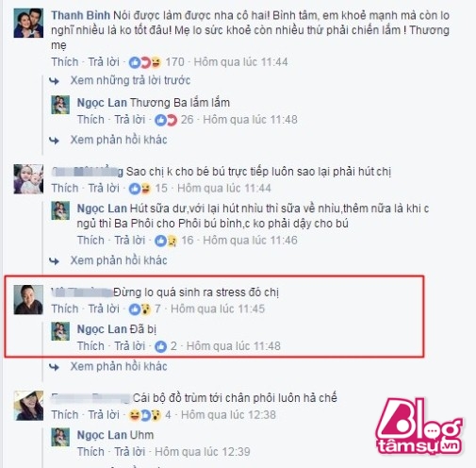Click 'Trả lời' on the 'Đừng lo quá' comment
476x468 pixels.
[104, 309]
